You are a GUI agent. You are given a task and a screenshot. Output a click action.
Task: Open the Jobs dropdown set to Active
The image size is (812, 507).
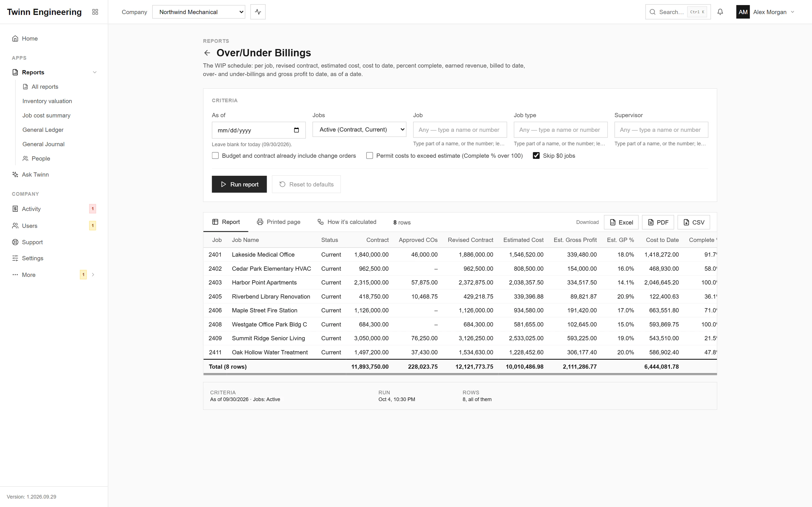tap(359, 130)
